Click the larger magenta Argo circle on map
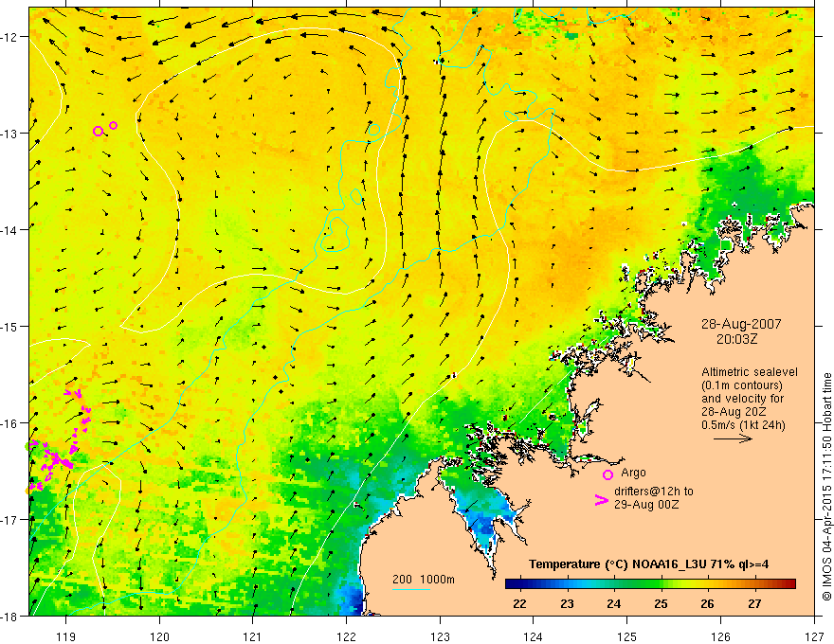The height and width of the screenshot is (644, 834). point(98,132)
